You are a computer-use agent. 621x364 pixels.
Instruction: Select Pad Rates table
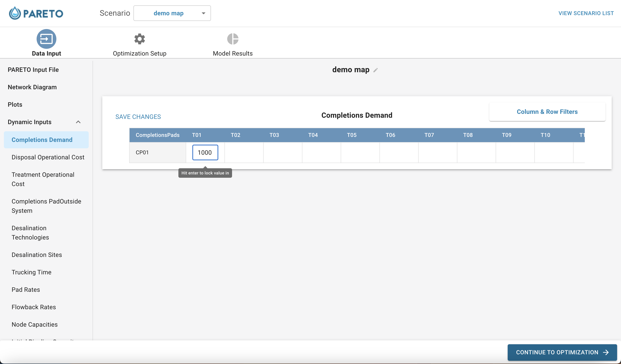(x=26, y=290)
